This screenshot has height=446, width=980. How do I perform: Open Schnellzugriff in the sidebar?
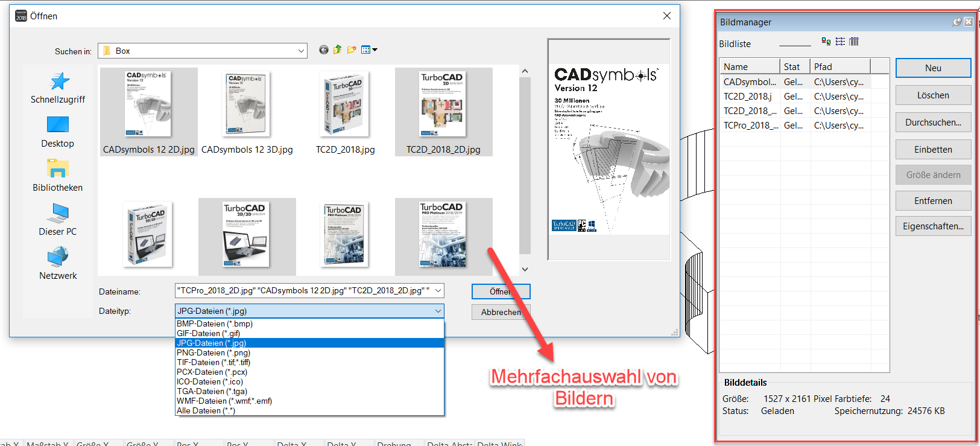(x=58, y=88)
